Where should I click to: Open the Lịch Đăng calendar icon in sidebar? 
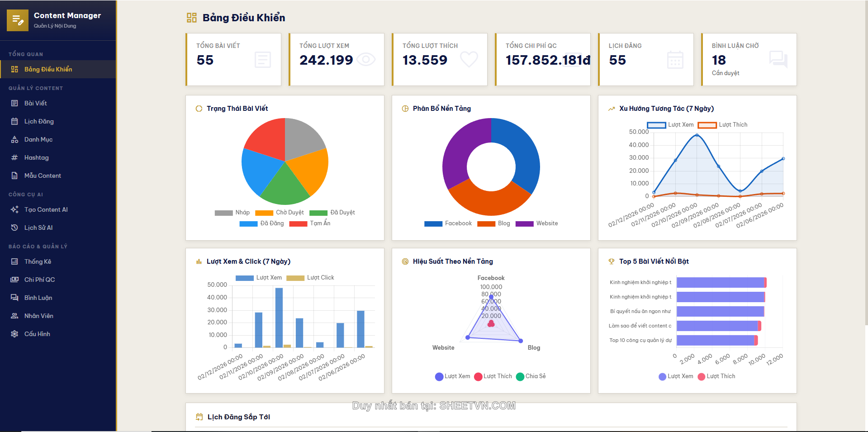click(14, 121)
